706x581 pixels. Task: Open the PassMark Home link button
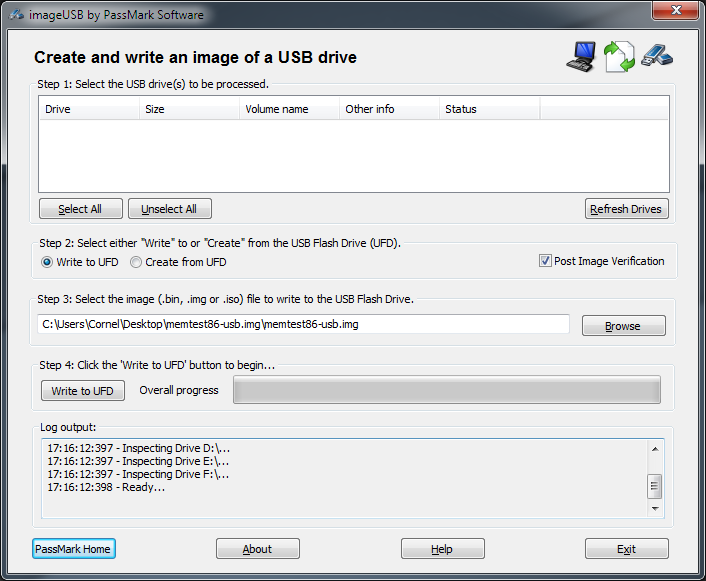[x=74, y=549]
